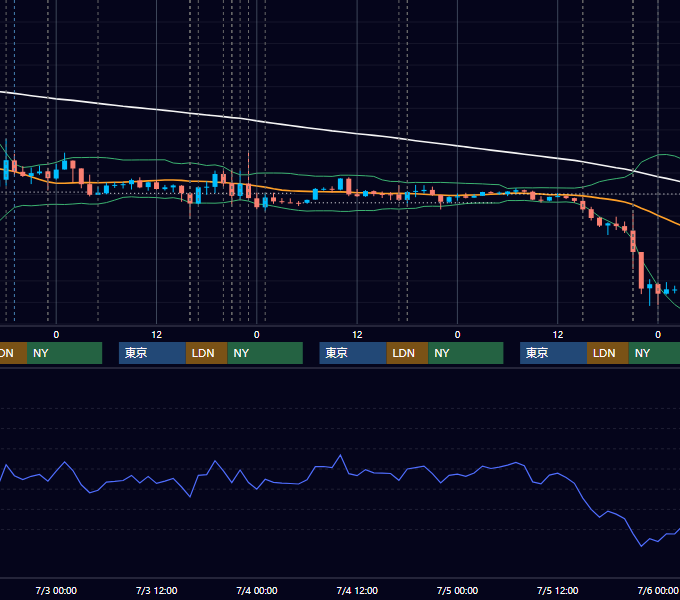This screenshot has height=600, width=680.
Task: Select the 東京 session block on 7/5
Action: (553, 353)
